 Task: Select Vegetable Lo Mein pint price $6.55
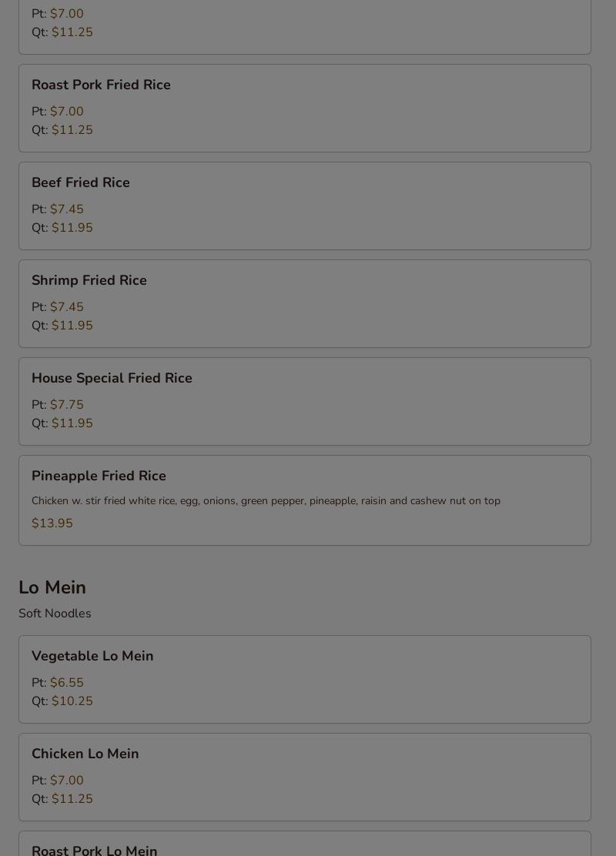click(x=67, y=682)
